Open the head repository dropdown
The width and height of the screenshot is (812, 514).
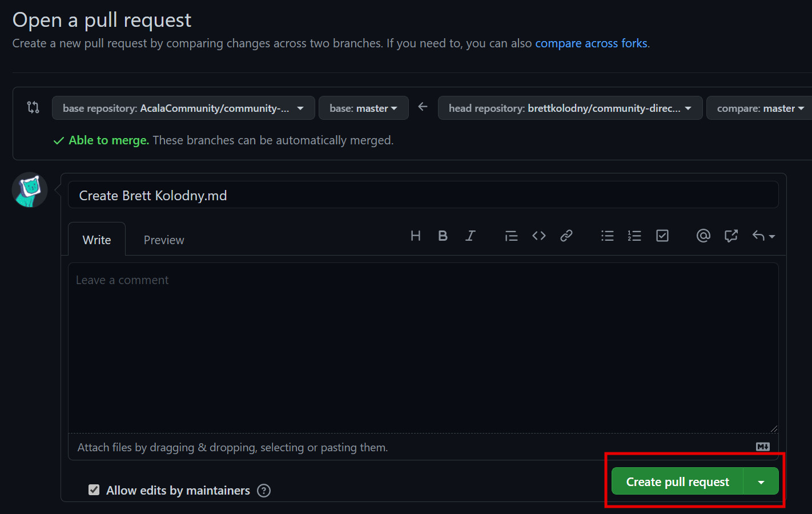570,108
